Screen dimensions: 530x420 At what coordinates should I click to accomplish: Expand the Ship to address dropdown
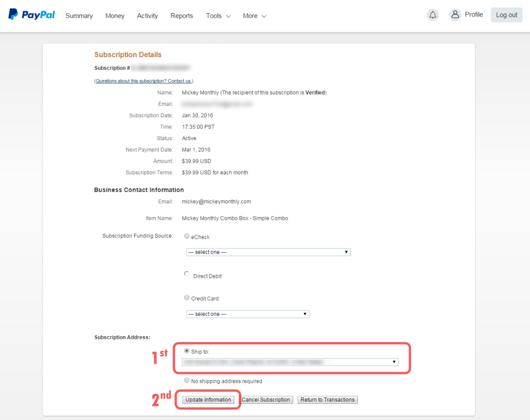tap(290, 362)
